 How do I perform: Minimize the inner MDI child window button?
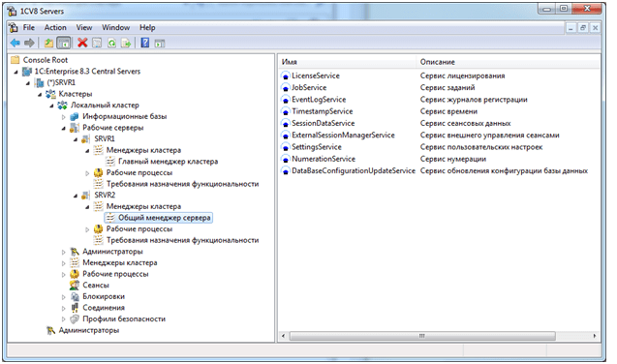571,27
